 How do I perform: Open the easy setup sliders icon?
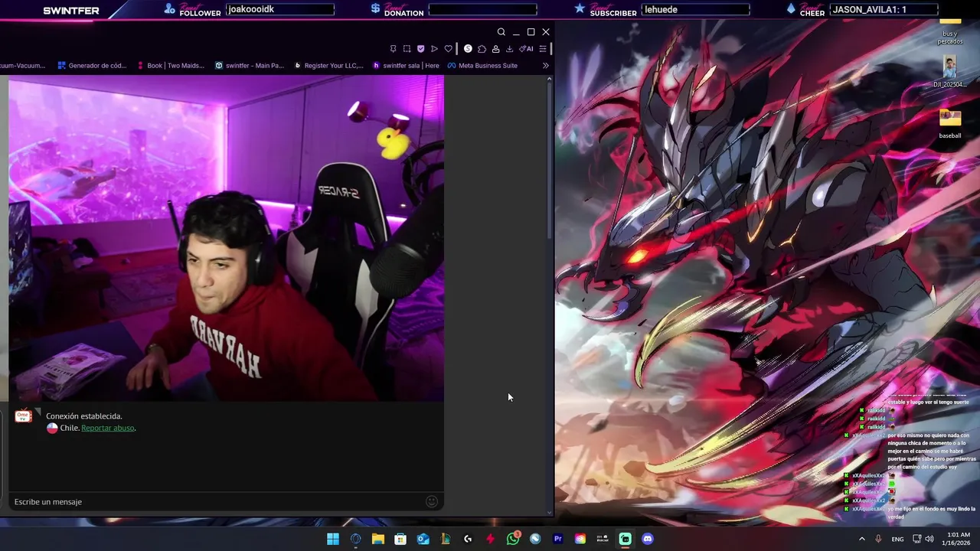(x=543, y=49)
